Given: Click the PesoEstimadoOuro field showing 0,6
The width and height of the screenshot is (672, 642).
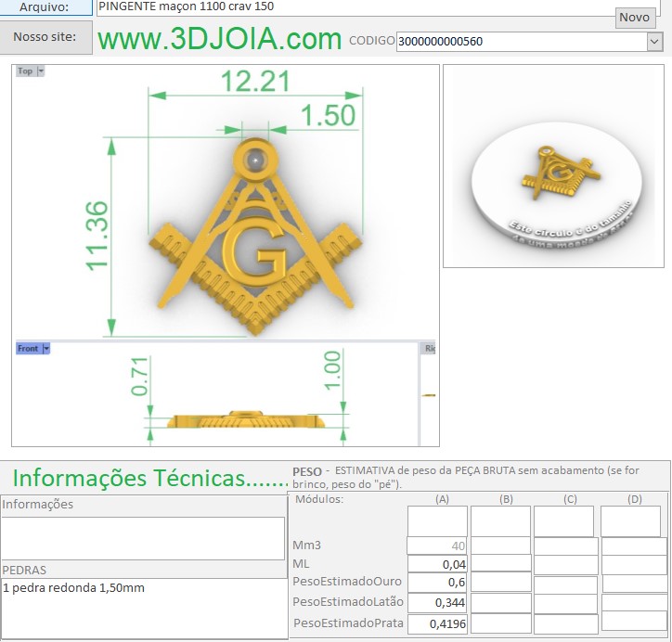Looking at the screenshot, I should pos(437,584).
